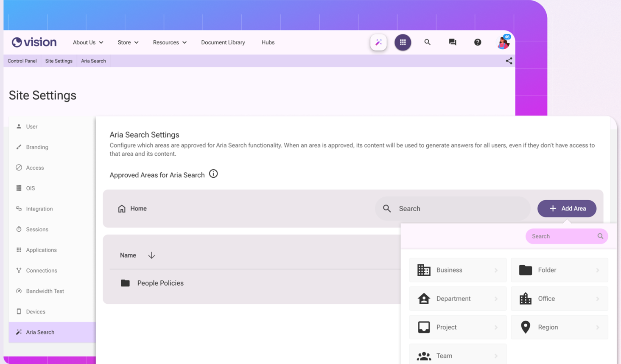Go to Aria Search breadcrumb
The width and height of the screenshot is (621, 364).
(x=93, y=61)
